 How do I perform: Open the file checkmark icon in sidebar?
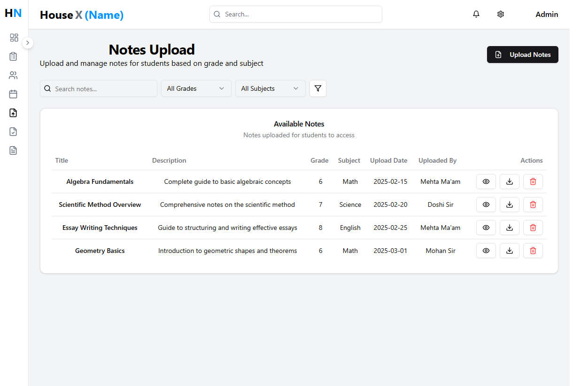[14, 132]
